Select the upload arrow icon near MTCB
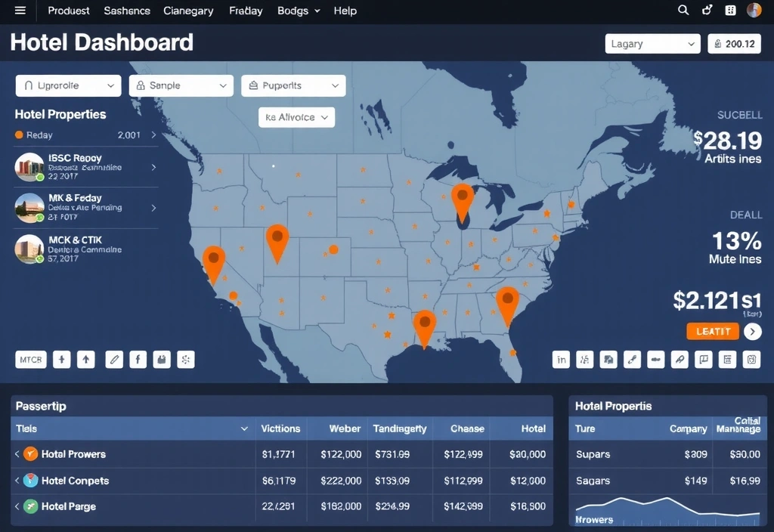The image size is (774, 532). tap(86, 360)
